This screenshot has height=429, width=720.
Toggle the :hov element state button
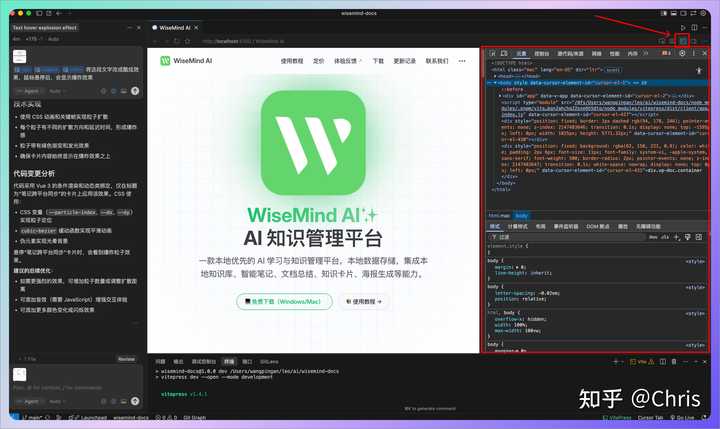click(653, 237)
